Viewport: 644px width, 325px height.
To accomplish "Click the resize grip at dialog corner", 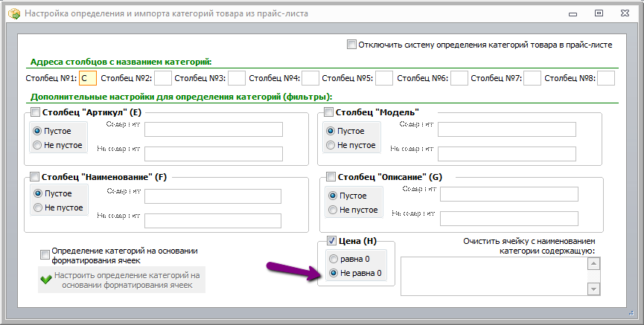I will (x=631, y=313).
